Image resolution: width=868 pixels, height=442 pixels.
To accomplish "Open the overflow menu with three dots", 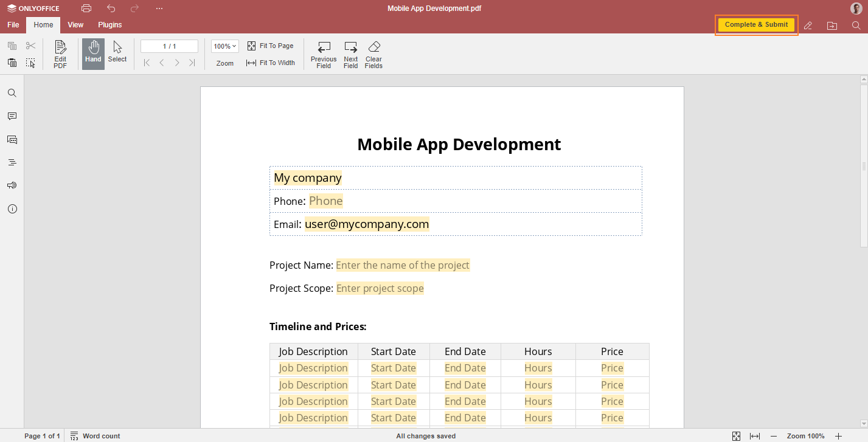I will tap(159, 8).
